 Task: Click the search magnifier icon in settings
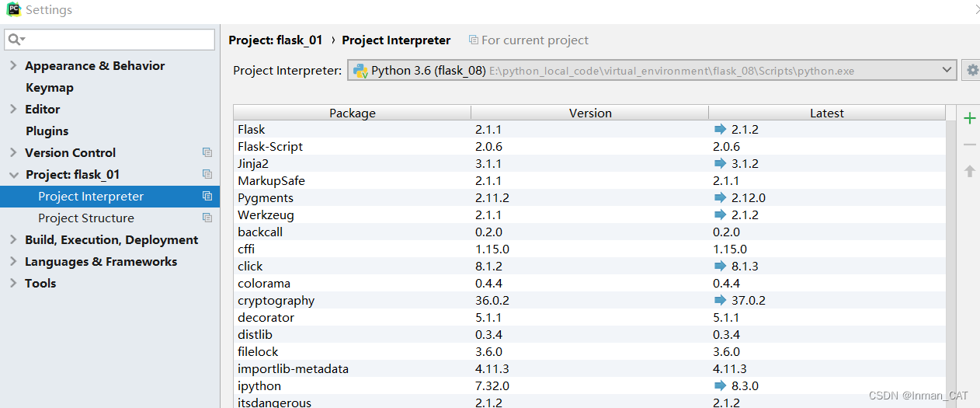(16, 40)
